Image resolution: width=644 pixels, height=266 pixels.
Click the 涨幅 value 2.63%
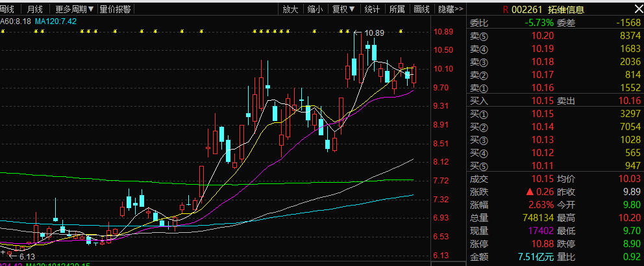coord(541,205)
